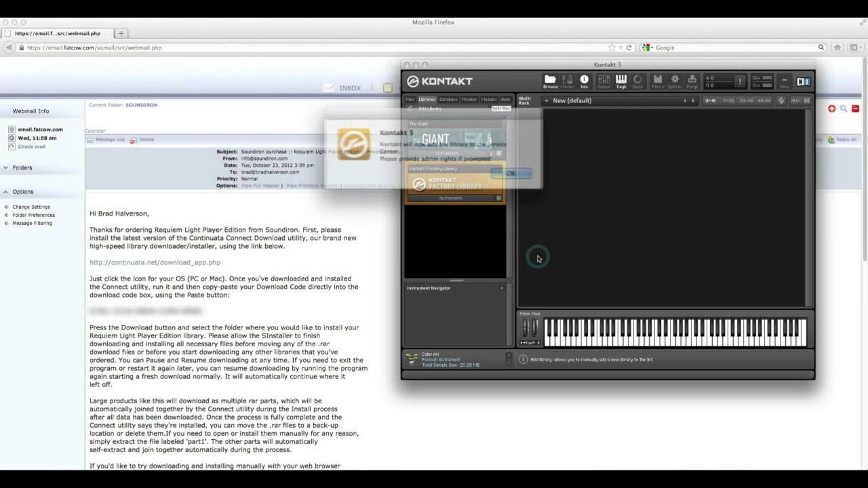Image resolution: width=868 pixels, height=488 pixels.
Task: Open the Files menu in Kontakt header
Action: click(x=657, y=82)
